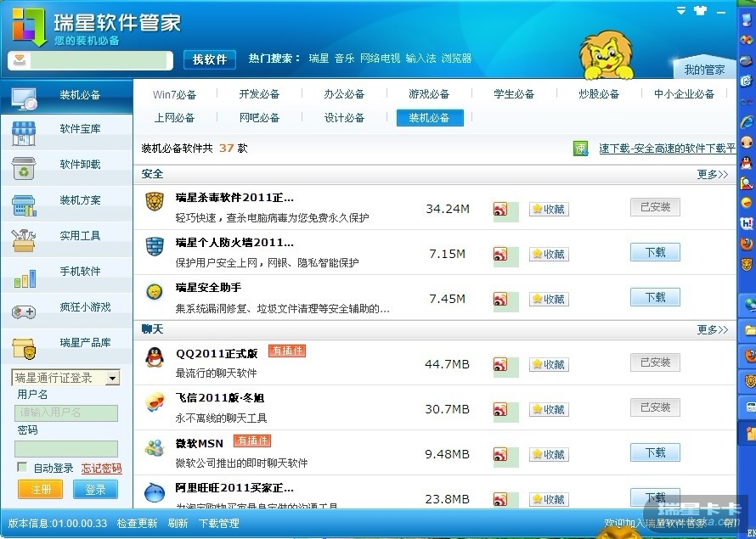This screenshot has height=539, width=756.
Task: Click the lion mascot image
Action: tap(606, 55)
